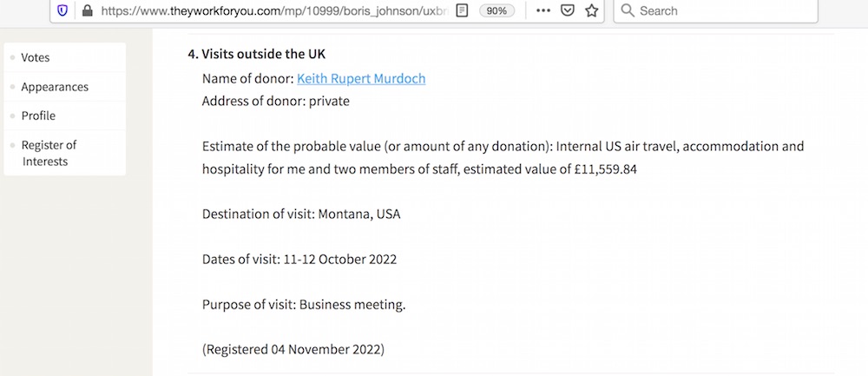Save this page to Pocket
Image resolution: width=868 pixels, height=376 pixels.
pos(567,11)
